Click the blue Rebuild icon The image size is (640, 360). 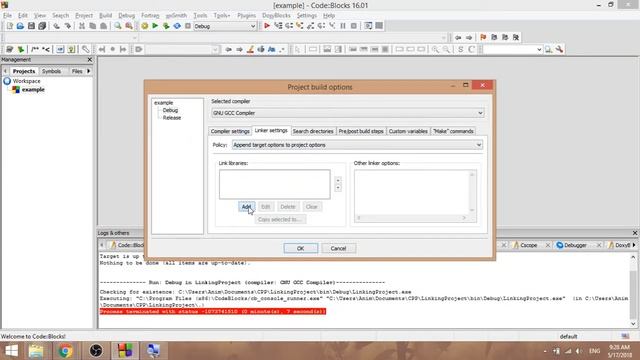[177, 26]
